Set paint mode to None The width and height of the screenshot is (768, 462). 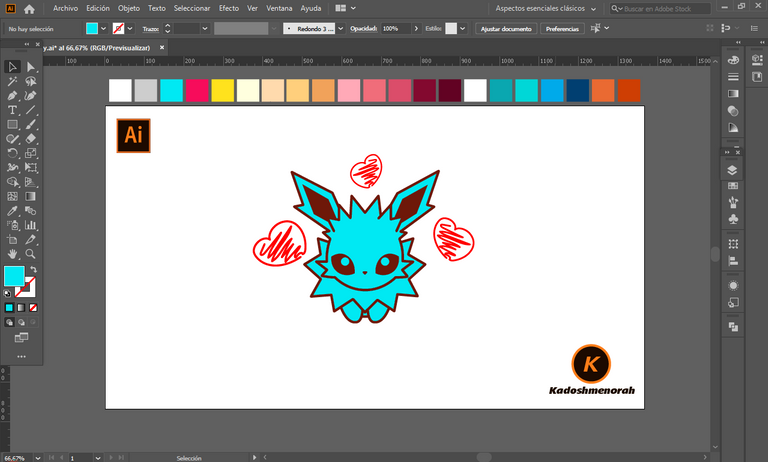[x=33, y=308]
